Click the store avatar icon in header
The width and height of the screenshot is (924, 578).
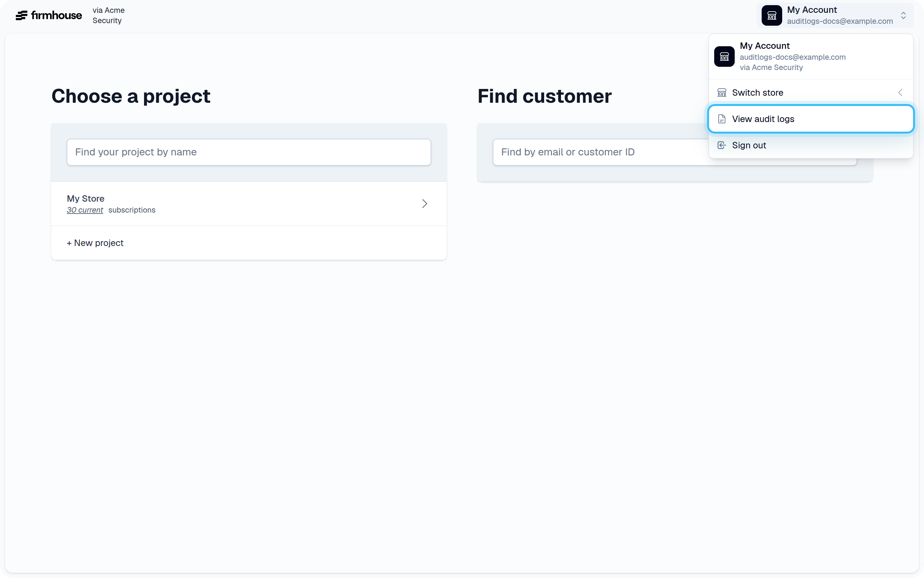pos(772,15)
